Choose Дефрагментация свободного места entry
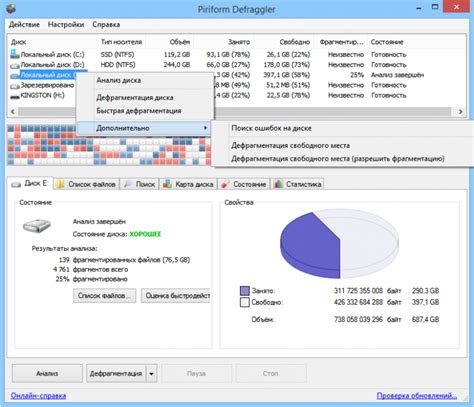The height and width of the screenshot is (407, 474). (x=342, y=146)
